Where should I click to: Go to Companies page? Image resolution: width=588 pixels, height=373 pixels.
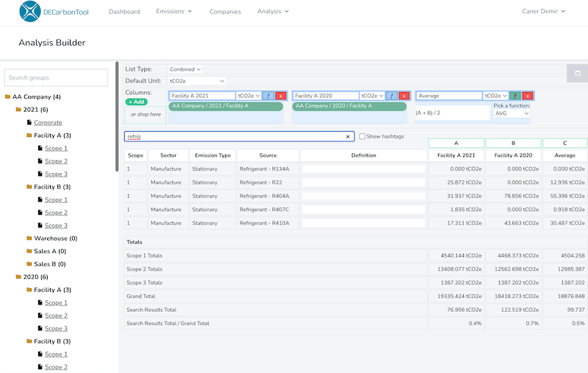point(225,12)
